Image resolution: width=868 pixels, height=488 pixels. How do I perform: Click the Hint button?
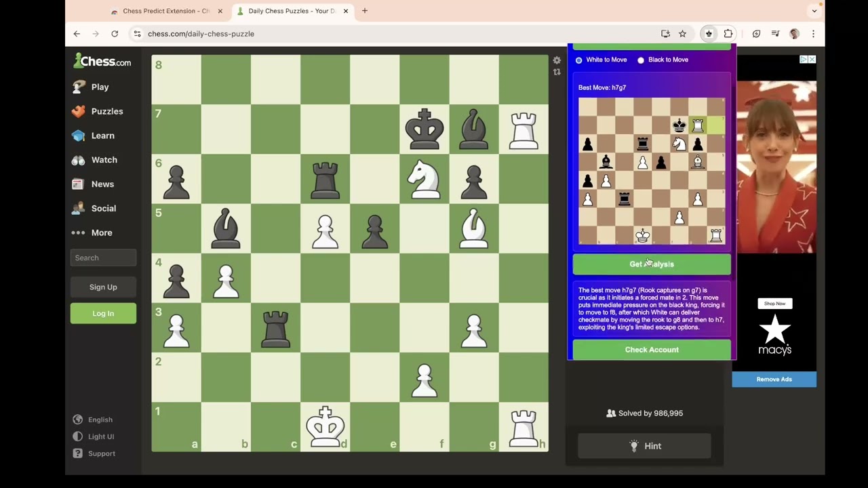tap(644, 446)
